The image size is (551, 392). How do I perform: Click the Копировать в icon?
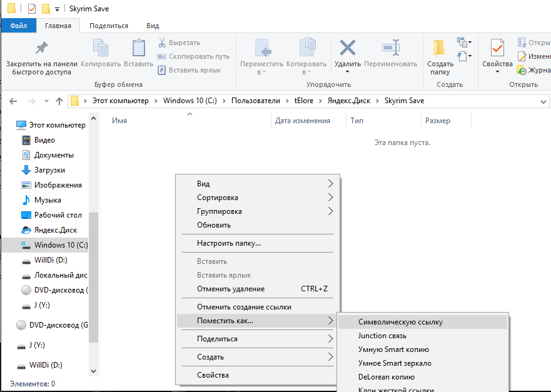point(308,48)
